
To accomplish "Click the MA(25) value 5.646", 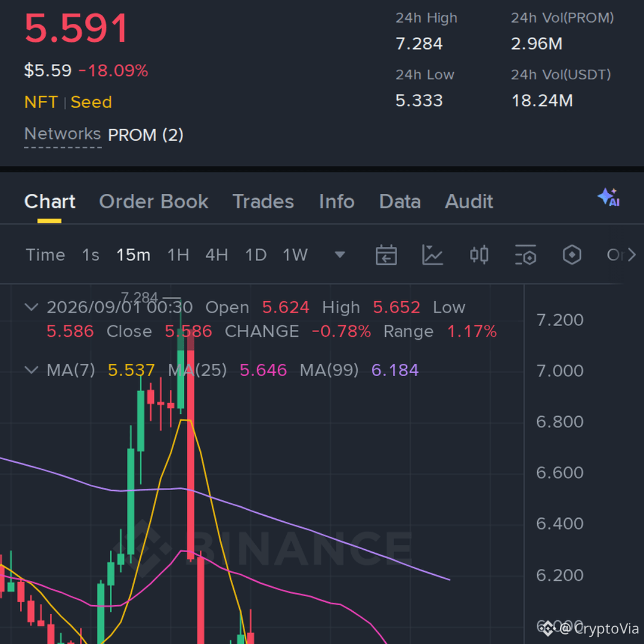I will click(x=264, y=370).
